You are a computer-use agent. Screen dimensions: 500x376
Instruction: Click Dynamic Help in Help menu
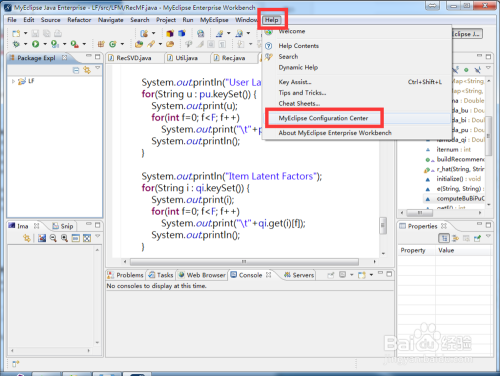point(298,67)
